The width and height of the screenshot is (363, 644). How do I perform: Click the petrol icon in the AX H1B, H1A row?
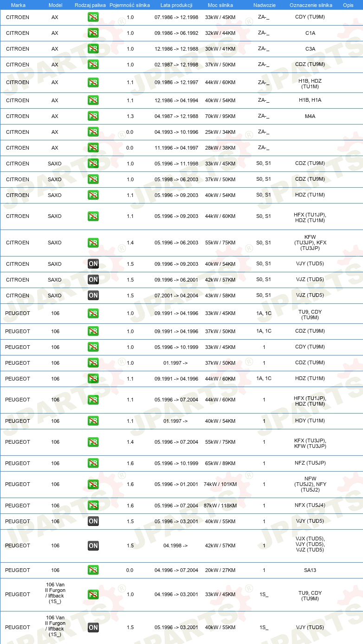coord(93,100)
